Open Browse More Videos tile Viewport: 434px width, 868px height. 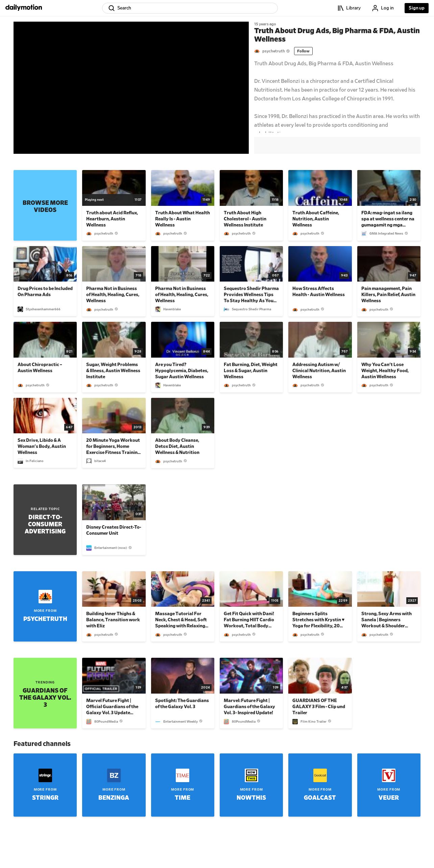(45, 206)
